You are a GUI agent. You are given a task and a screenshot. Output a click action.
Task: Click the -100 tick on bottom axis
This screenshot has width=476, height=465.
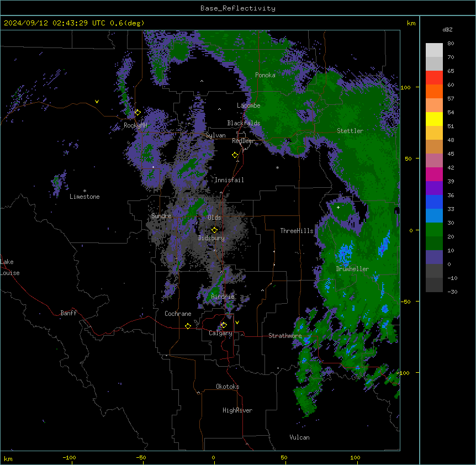tap(69, 457)
